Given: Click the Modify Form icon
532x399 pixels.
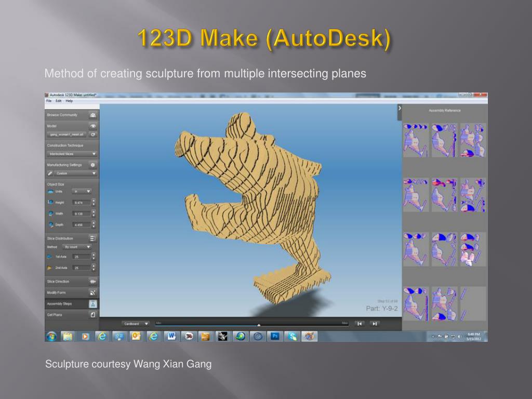Looking at the screenshot, I should click(92, 292).
